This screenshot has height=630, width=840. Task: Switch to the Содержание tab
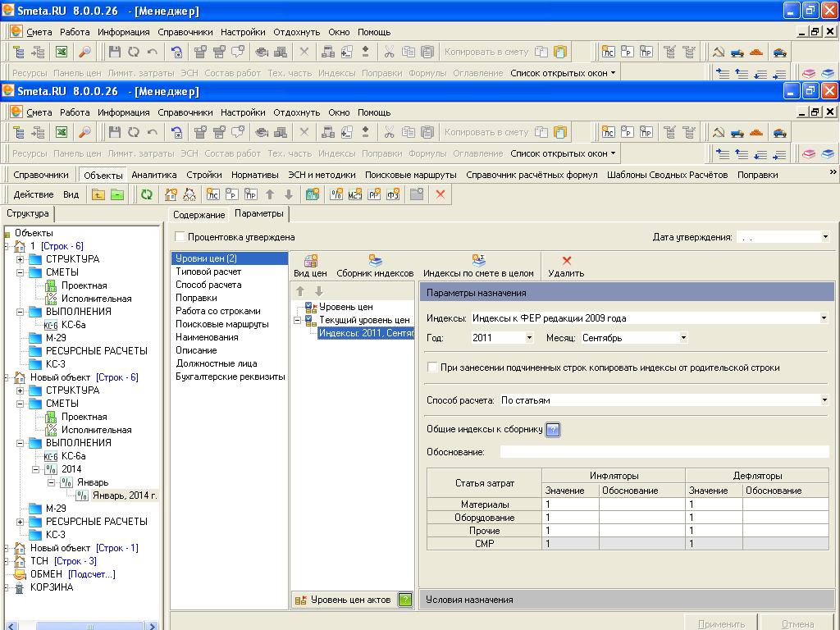[x=199, y=215]
